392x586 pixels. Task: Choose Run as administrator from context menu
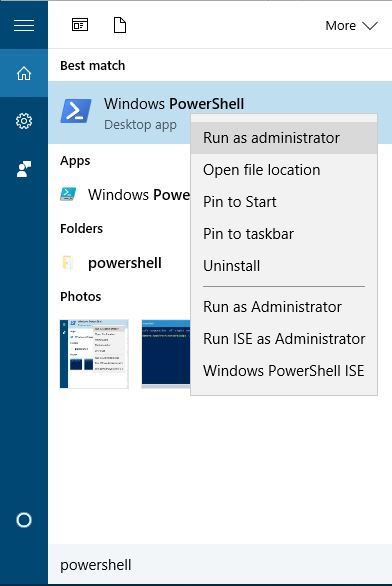[x=284, y=138]
